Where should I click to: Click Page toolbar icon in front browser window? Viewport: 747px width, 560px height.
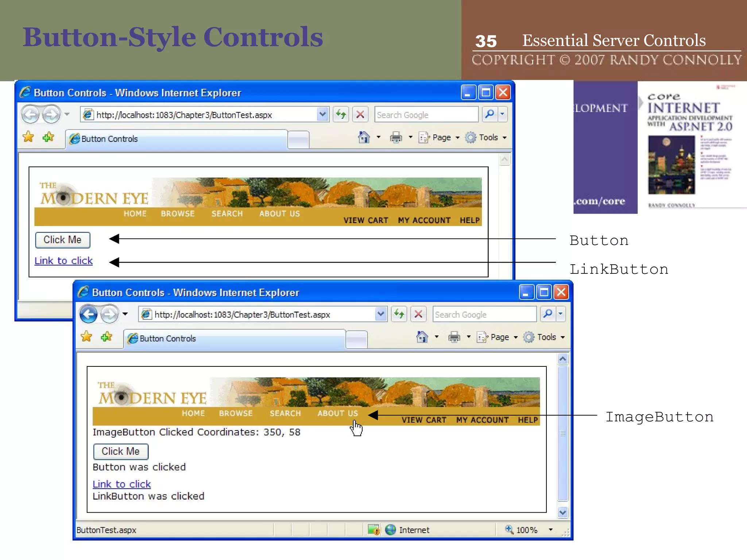tap(482, 337)
